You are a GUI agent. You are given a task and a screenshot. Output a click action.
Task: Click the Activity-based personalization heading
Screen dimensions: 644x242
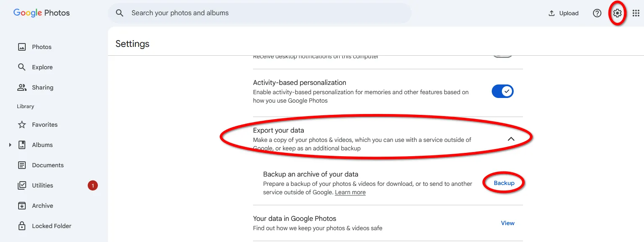coord(299,82)
